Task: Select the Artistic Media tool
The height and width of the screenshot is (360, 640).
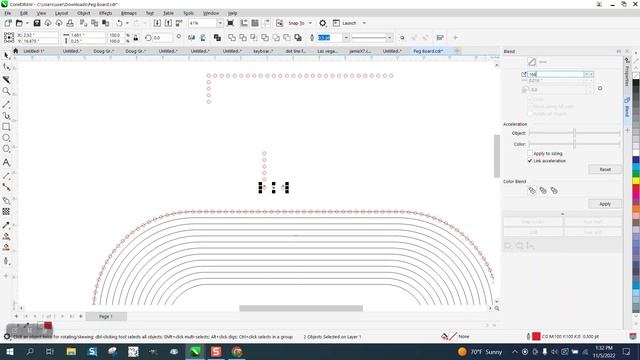Action: (6, 116)
